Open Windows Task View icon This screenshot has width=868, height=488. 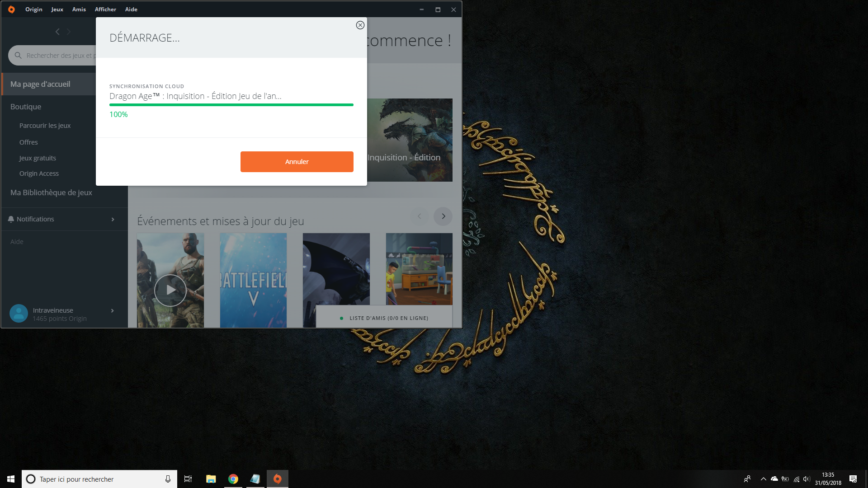[188, 479]
